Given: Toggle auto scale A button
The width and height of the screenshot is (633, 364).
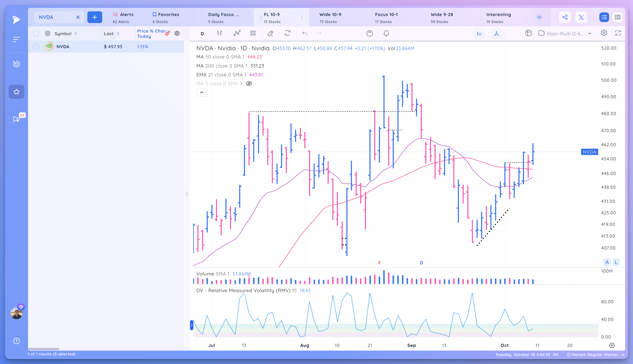Looking at the screenshot, I should (x=607, y=262).
